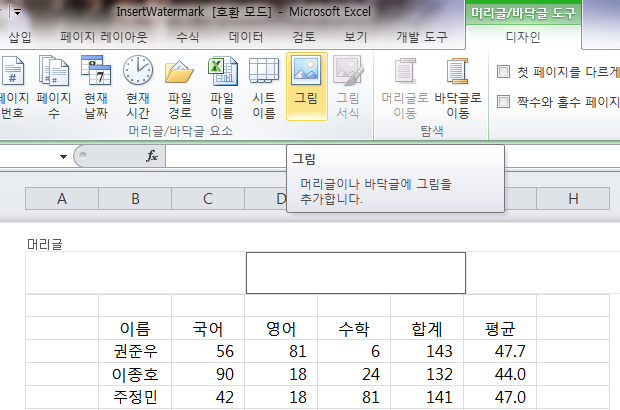Open the 개발 도구 tab
The height and width of the screenshot is (410, 620).
point(422,37)
